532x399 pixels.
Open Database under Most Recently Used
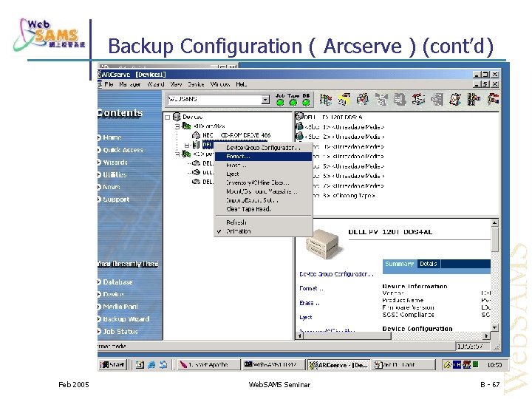(x=117, y=282)
